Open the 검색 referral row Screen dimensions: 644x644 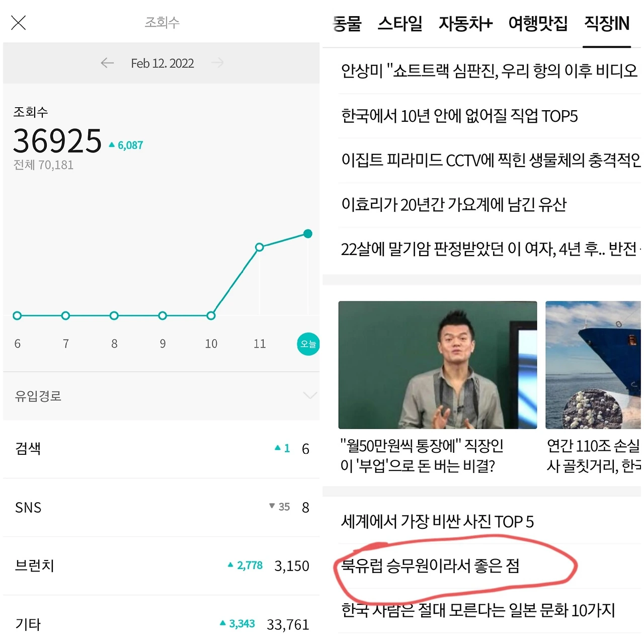[162, 448]
